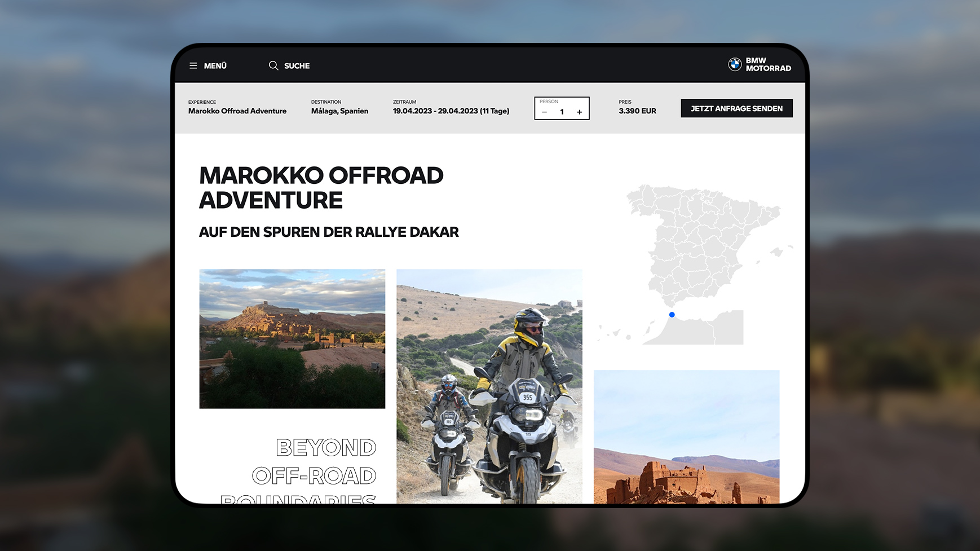Increase person count with plus

579,112
